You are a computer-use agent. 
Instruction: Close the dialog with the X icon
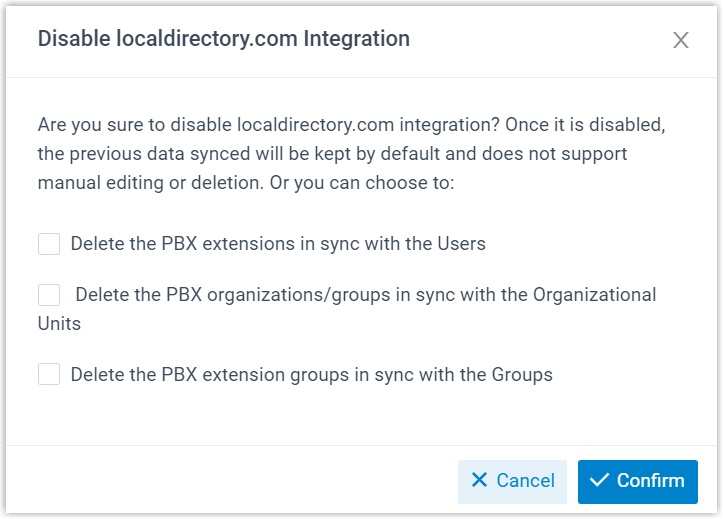681,40
